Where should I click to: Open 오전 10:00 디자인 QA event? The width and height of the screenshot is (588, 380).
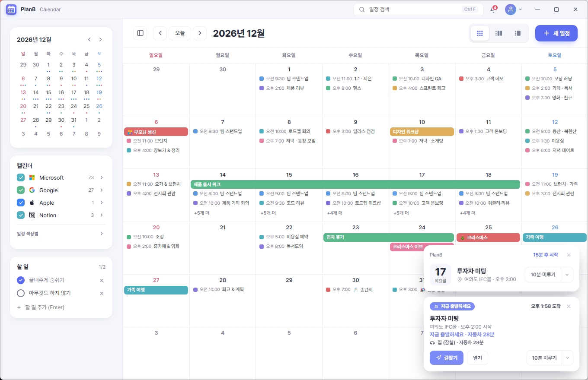tap(422, 79)
